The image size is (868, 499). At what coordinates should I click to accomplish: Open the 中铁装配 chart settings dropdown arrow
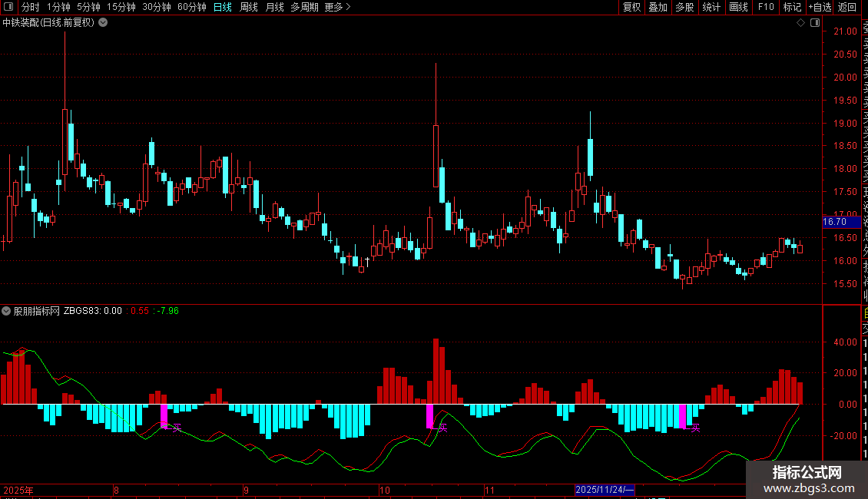tap(103, 23)
